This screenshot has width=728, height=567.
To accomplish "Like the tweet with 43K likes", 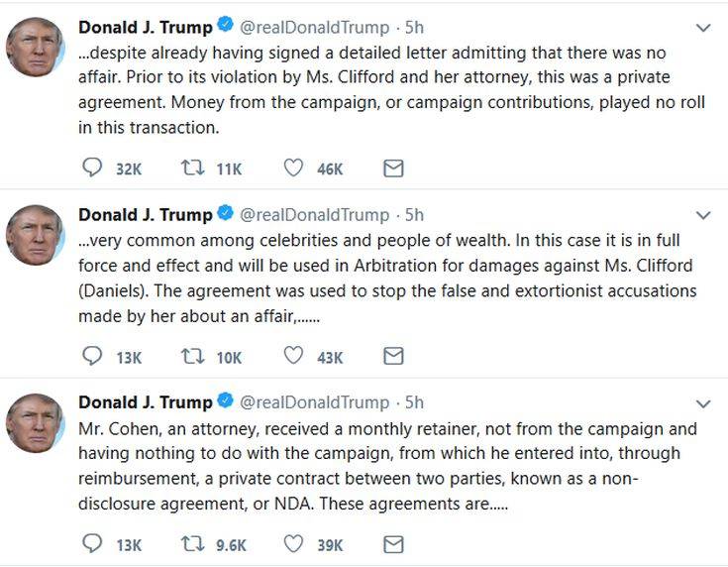I will (x=293, y=356).
